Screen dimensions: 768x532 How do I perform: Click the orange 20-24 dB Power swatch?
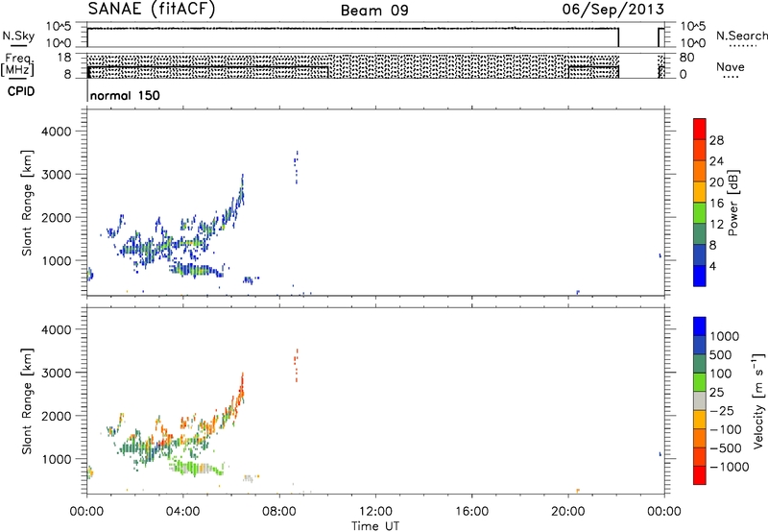coord(700,171)
